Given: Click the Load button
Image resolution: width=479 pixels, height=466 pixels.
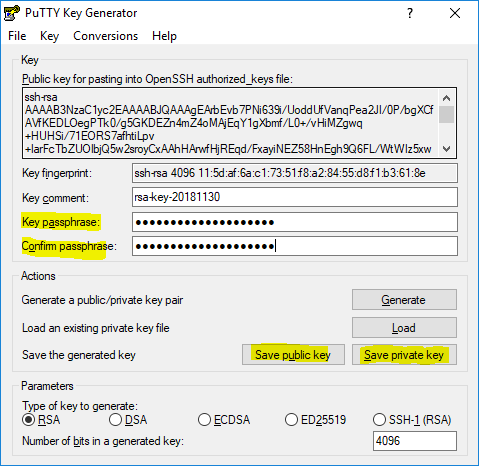Looking at the screenshot, I should (x=404, y=328).
